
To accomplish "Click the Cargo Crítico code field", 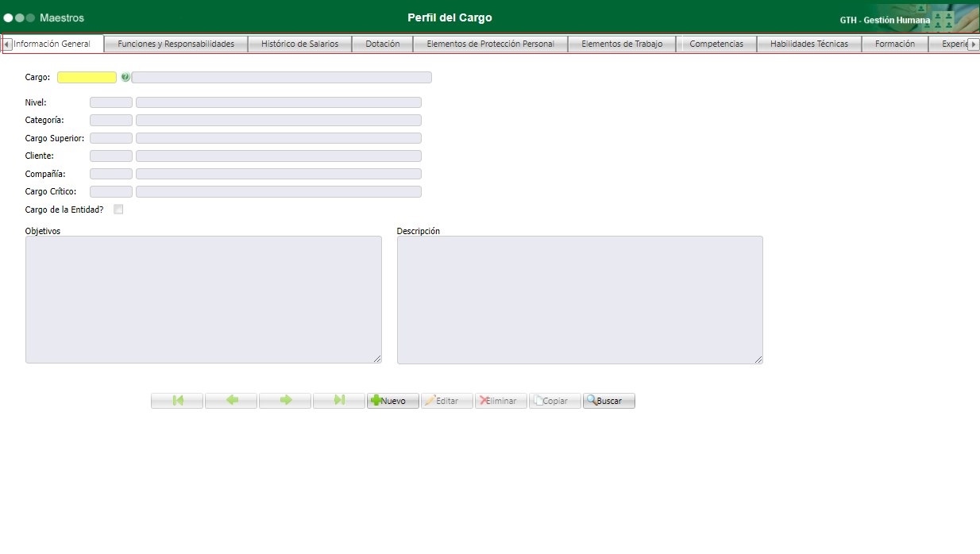I will point(111,191).
